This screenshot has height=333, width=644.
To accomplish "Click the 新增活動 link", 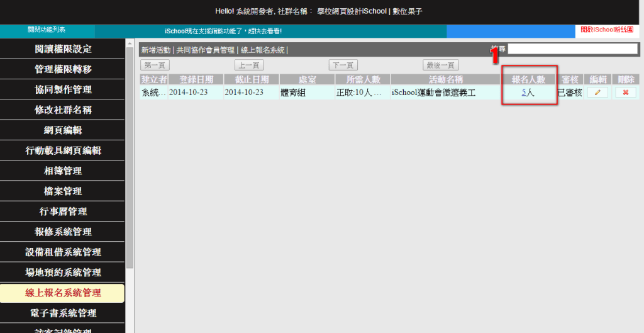I will (x=156, y=50).
